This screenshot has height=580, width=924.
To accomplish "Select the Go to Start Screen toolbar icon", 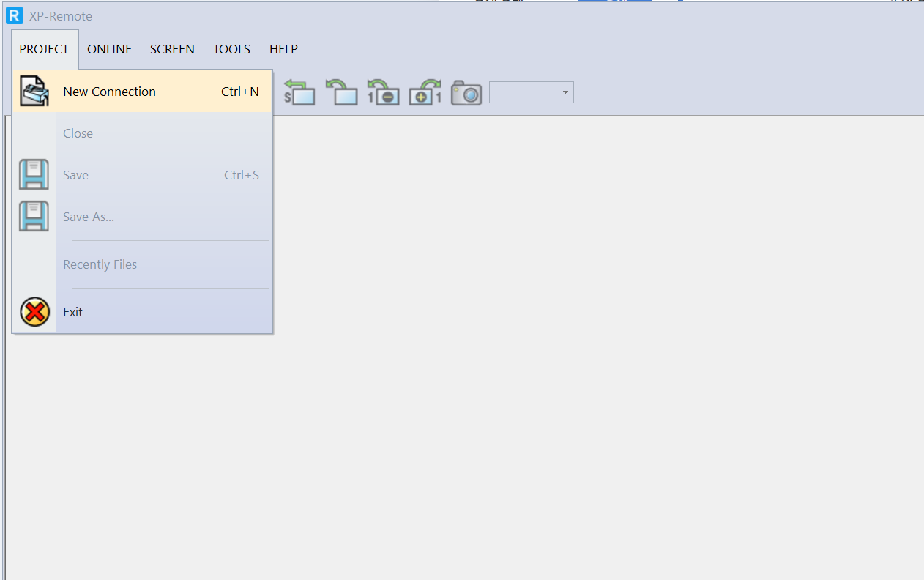I will click(x=299, y=92).
